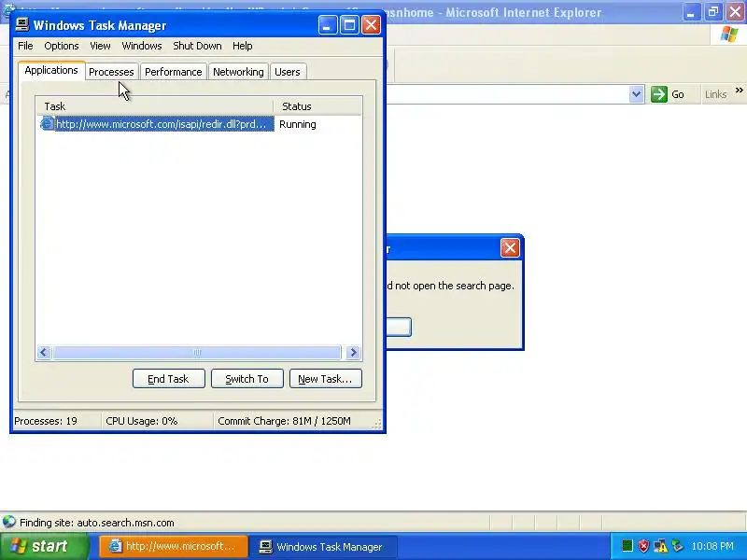Open the Windows start menu
The width and height of the screenshot is (747, 560).
[x=44, y=546]
